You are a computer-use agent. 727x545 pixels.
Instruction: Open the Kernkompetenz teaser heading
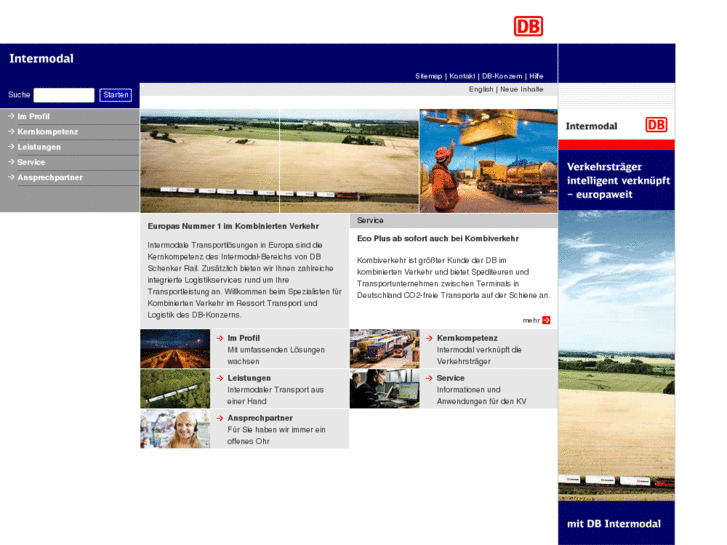click(x=467, y=338)
